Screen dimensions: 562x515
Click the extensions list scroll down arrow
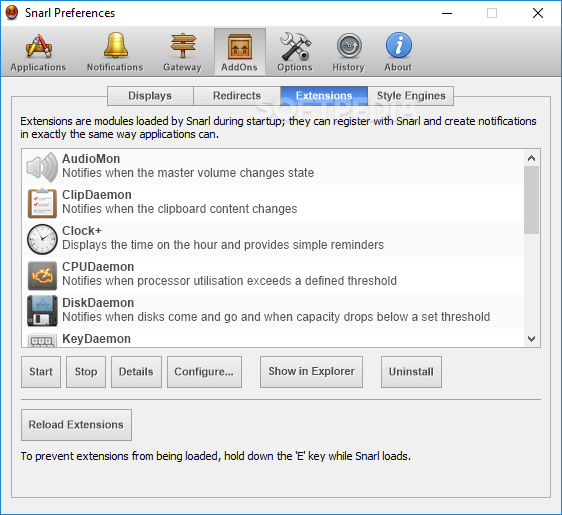tap(532, 338)
